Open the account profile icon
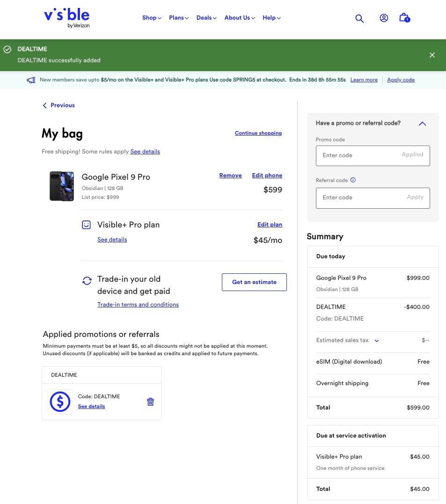Image resolution: width=446 pixels, height=504 pixels. (384, 18)
